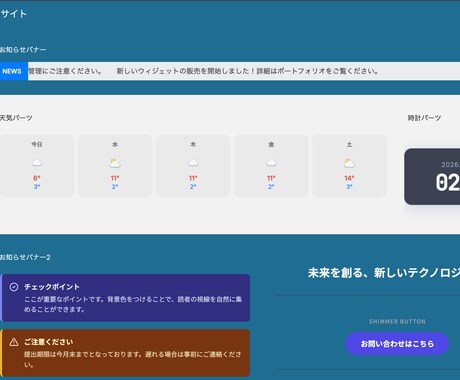Click the 14° high temperature on Saturday

349,178
